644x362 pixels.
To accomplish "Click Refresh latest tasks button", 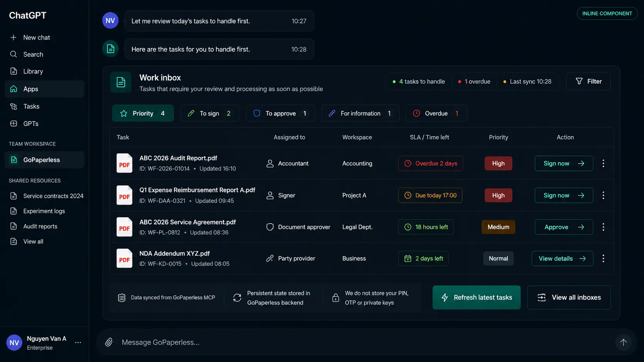I will point(476,297).
